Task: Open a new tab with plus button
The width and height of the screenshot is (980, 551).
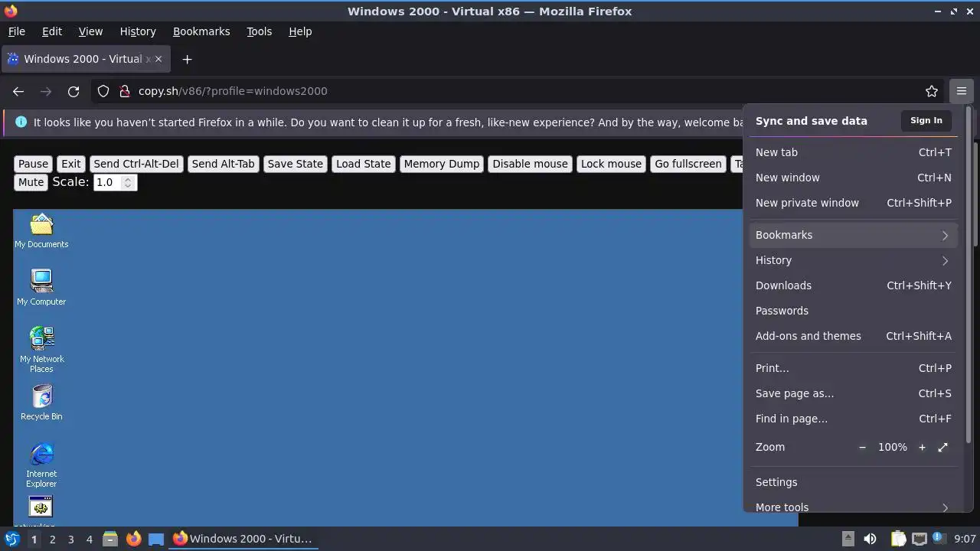Action: (x=187, y=59)
